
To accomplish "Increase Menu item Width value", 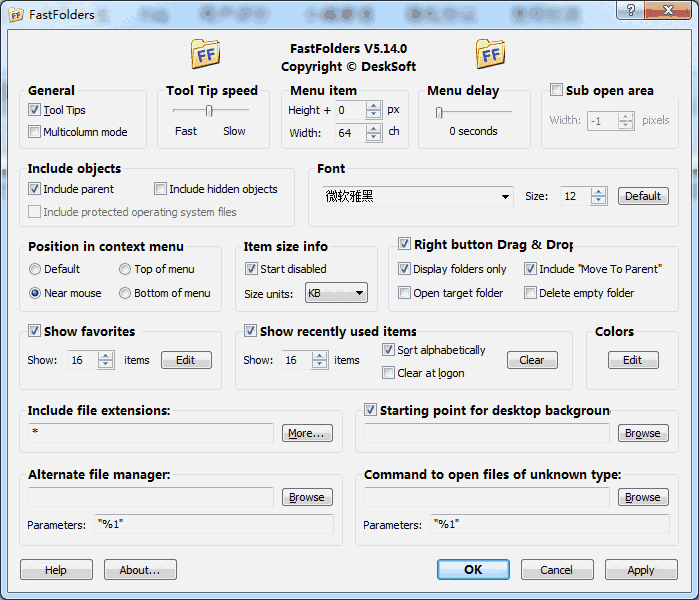I will [373, 129].
